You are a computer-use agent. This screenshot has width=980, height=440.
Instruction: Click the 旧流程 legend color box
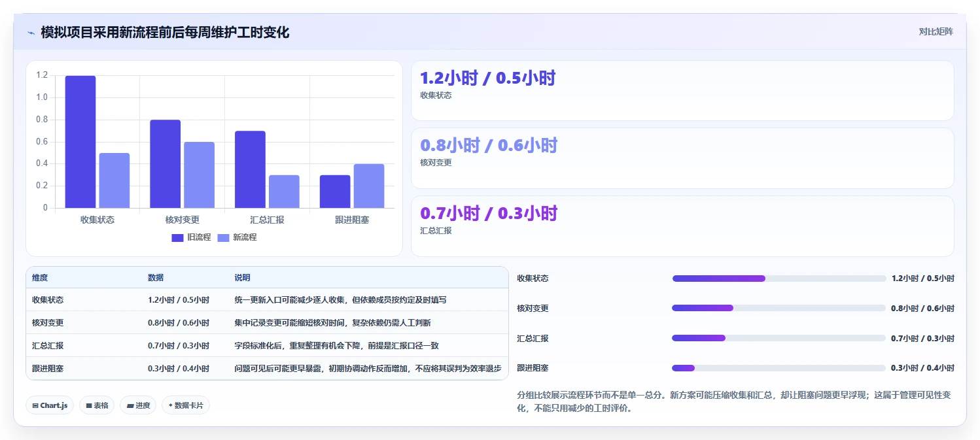(x=177, y=238)
